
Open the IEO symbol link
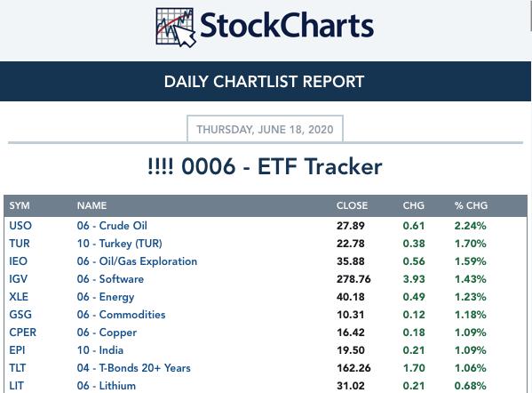point(18,261)
